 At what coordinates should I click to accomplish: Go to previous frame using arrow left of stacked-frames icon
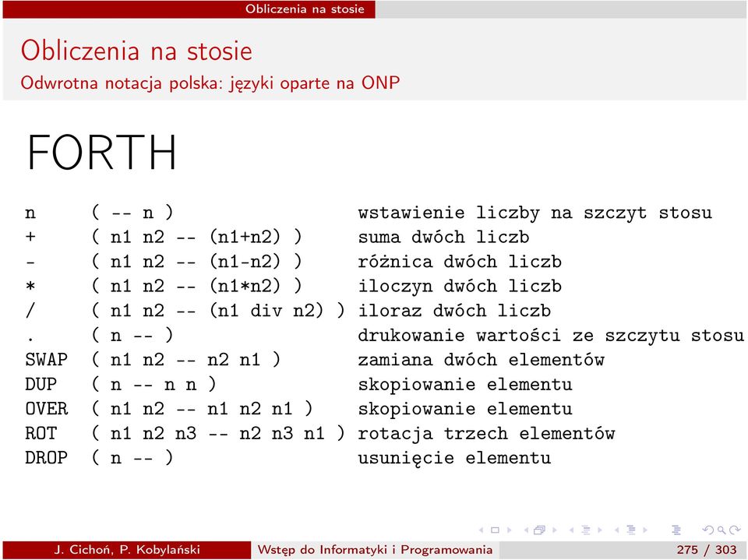(x=526, y=530)
